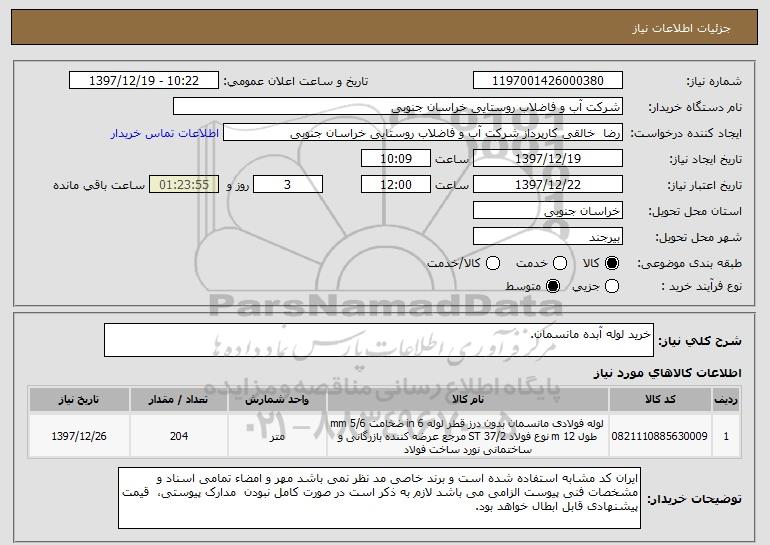Click the creation date field 1397/12/19

[x=548, y=159]
